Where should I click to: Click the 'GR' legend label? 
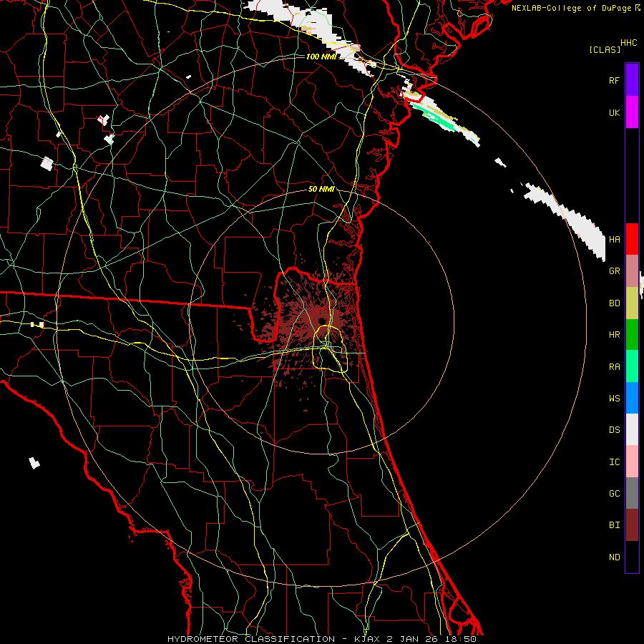(614, 271)
